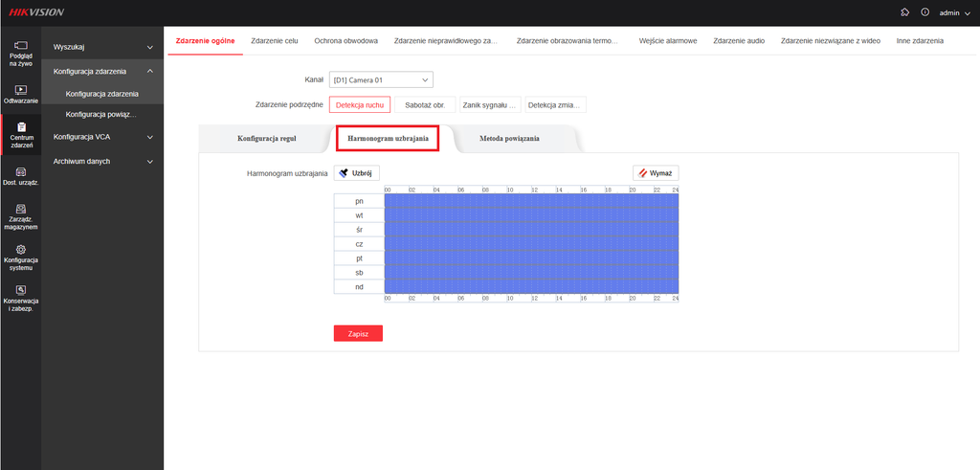This screenshot has width=980, height=470.
Task: Select the Centrum zdarzeń sidebar icon
Action: pyautogui.click(x=21, y=127)
